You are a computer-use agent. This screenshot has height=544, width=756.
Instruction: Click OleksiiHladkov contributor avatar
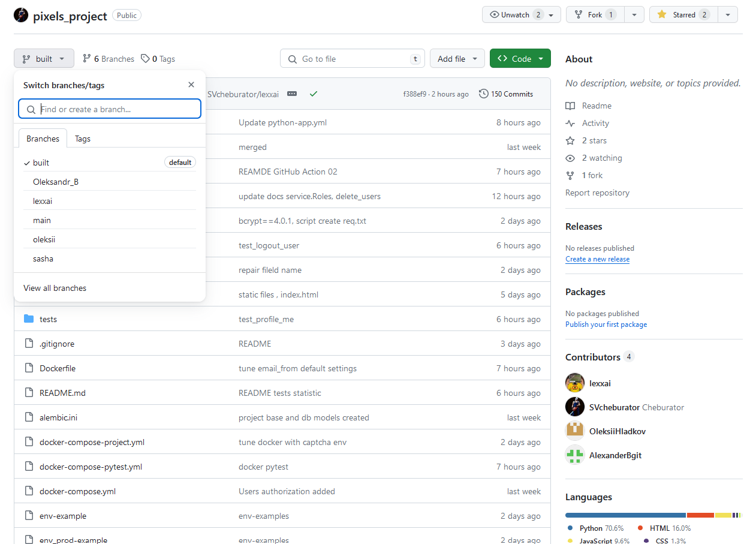pyautogui.click(x=575, y=431)
